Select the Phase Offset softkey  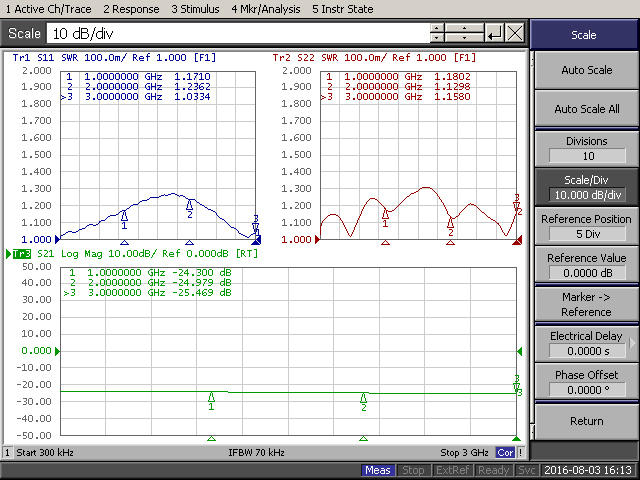coord(587,382)
